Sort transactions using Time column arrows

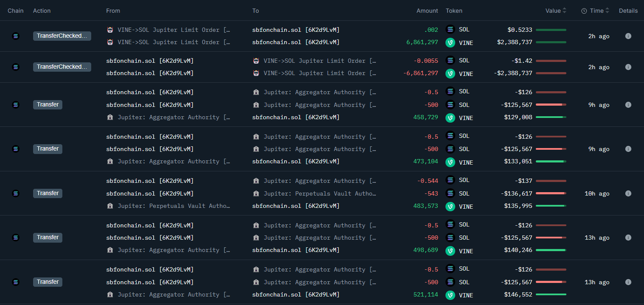tap(607, 11)
